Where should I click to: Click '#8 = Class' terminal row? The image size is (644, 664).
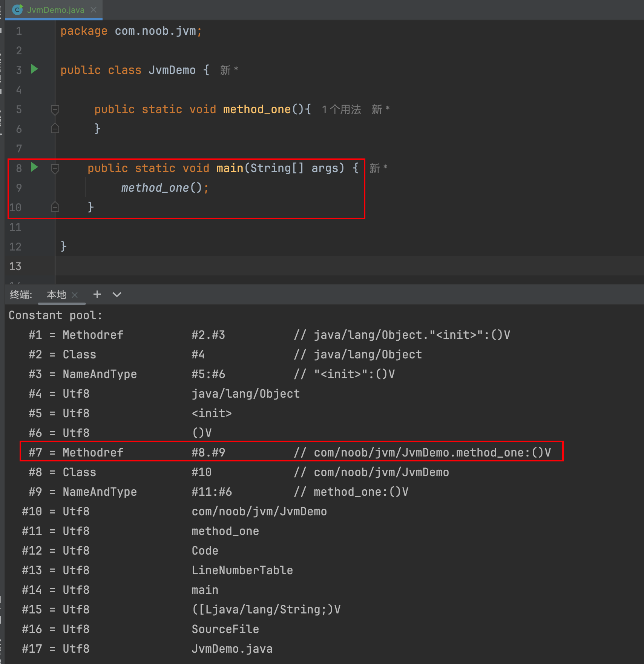point(239,472)
